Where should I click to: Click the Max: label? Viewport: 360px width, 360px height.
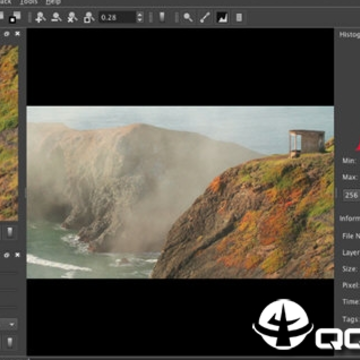click(x=349, y=177)
